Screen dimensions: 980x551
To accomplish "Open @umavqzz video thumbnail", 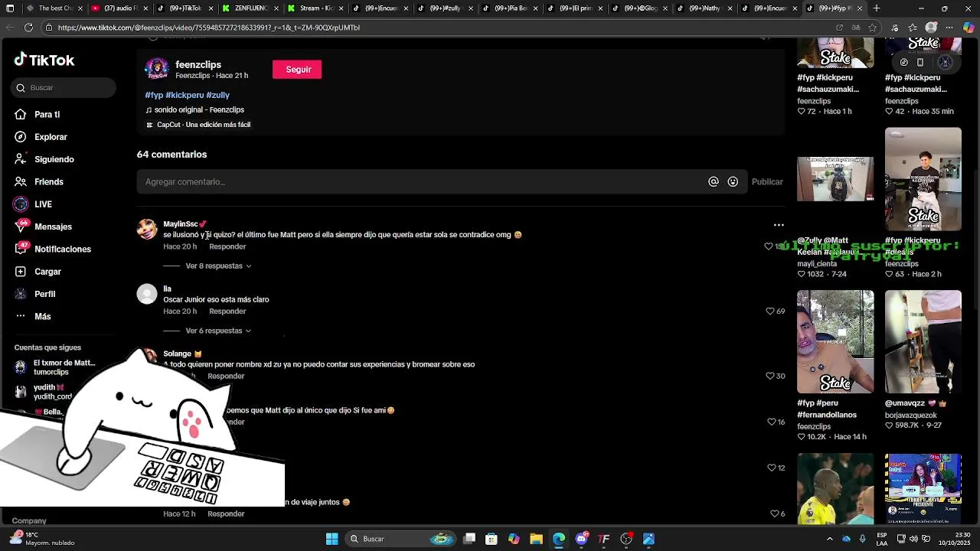I will (923, 341).
